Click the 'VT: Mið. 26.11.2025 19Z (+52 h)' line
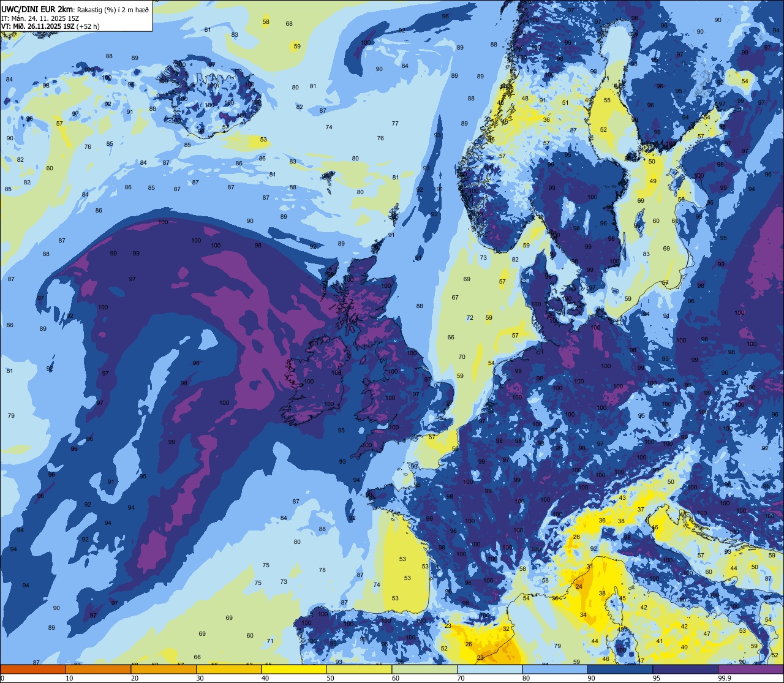Viewport: 784px width, 683px height. tap(50, 26)
